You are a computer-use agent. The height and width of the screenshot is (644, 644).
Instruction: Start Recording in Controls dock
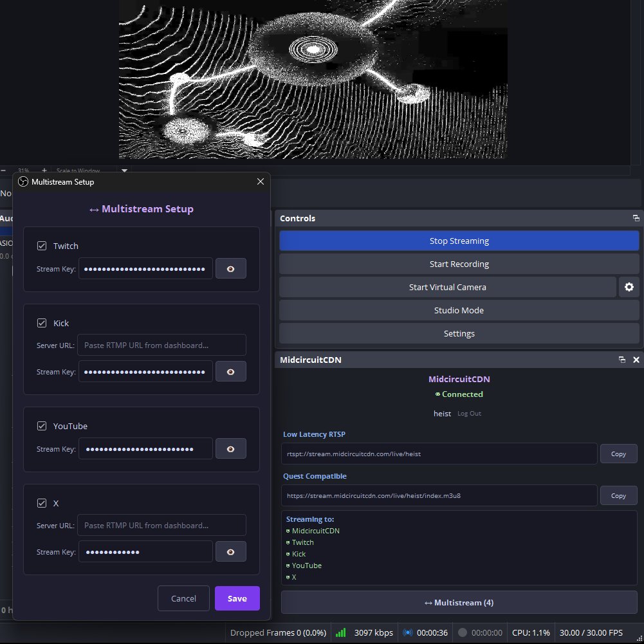(x=459, y=264)
